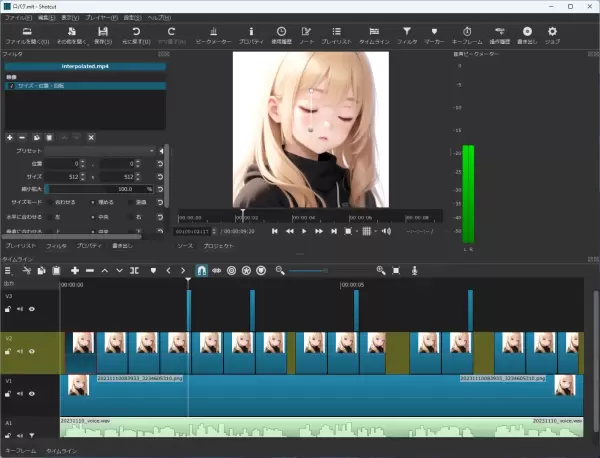The height and width of the screenshot is (458, 600).
Task: Open the 設定 menu
Action: (132, 18)
